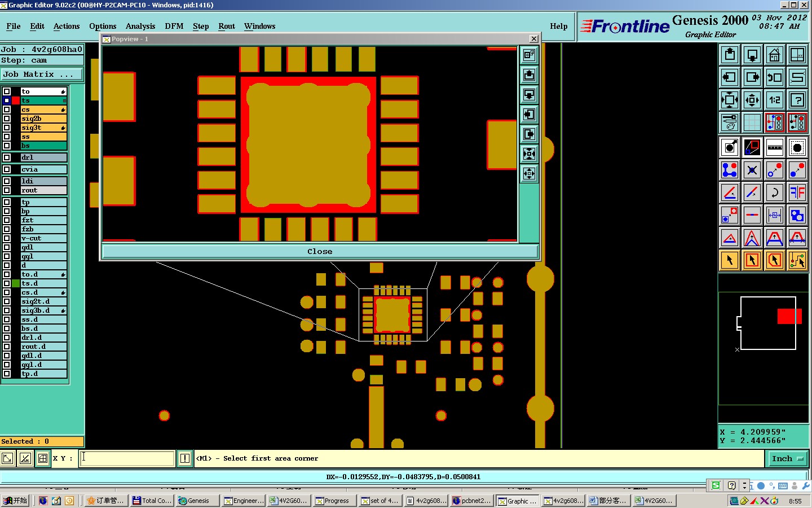
Task: Click the pan down icon in main toolbar
Action: (x=752, y=55)
